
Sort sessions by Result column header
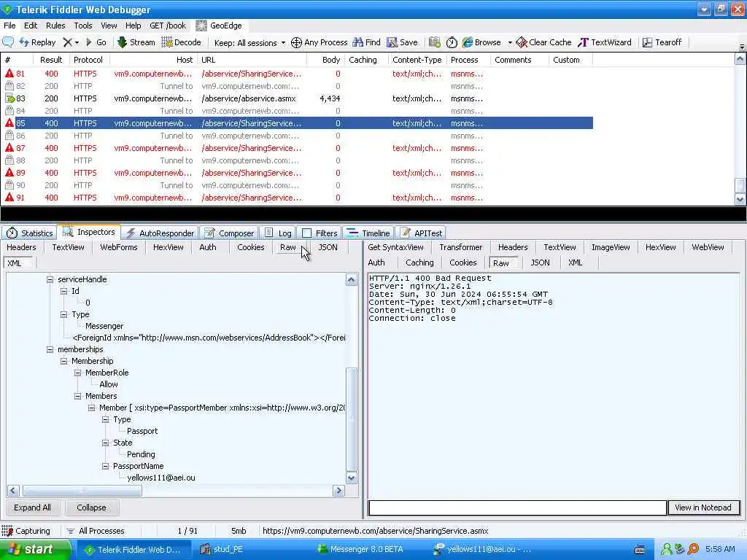pos(51,60)
